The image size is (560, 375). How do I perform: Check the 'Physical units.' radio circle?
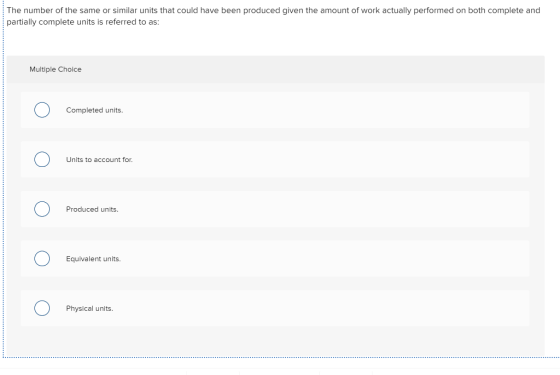[42, 308]
